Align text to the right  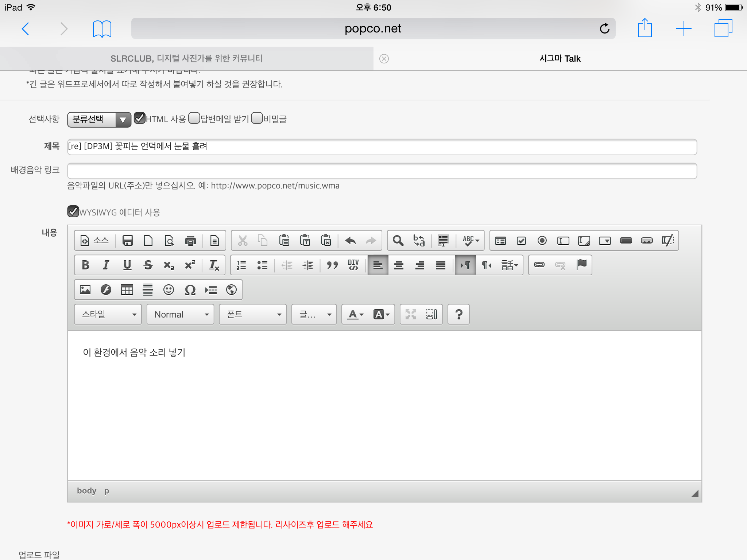pos(420,265)
